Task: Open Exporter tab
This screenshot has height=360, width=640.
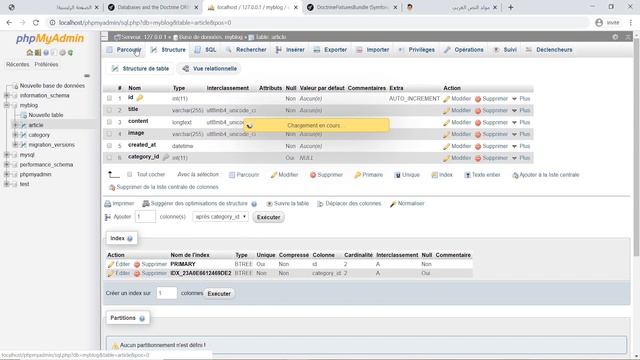Action: (x=330, y=50)
